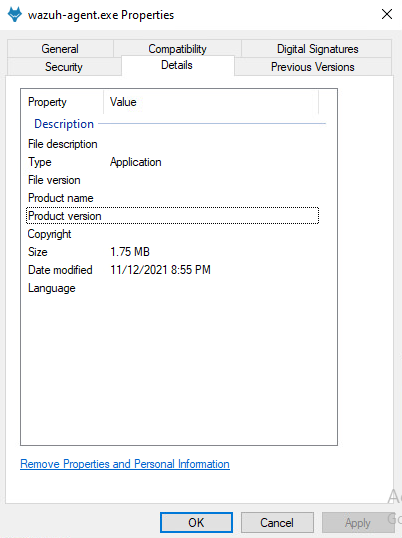Viewport: 402px width, 538px height.
Task: Select the Product version row
Action: point(173,216)
